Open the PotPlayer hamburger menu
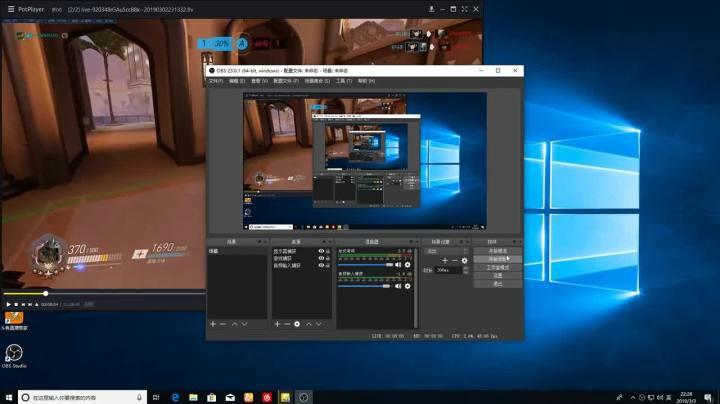720x404 pixels. [11, 9]
